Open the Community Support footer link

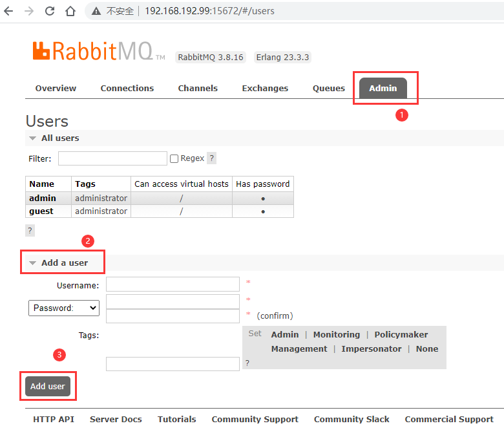click(x=255, y=420)
